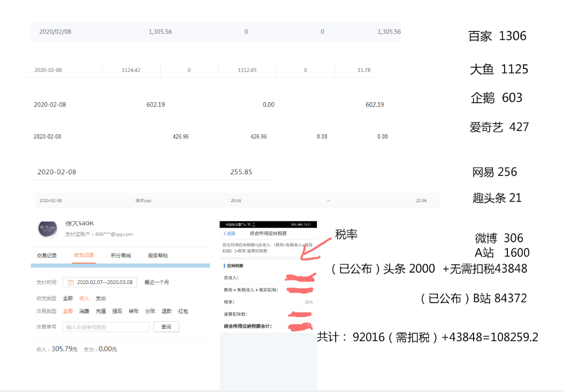Tap the 返回 back link in phone screenshot
The height and width of the screenshot is (392, 563).
[x=229, y=234]
